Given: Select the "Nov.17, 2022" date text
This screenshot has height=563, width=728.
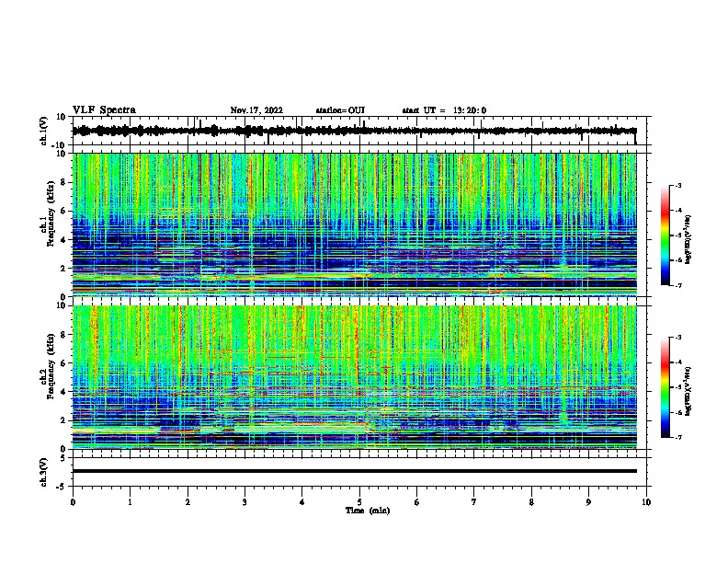Looking at the screenshot, I should coord(256,110).
